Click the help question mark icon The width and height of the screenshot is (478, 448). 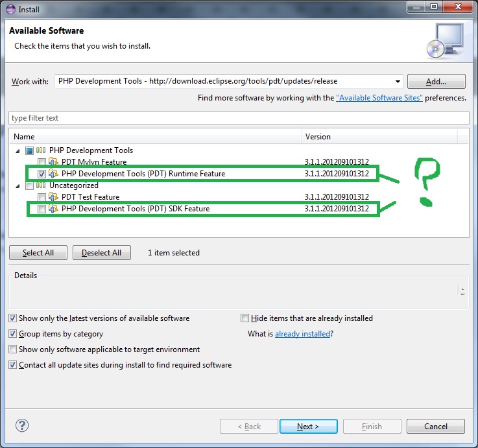(x=22, y=425)
